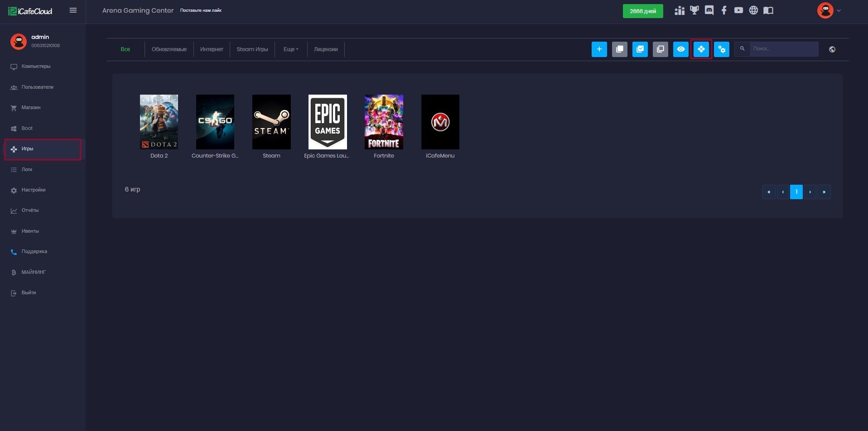Click the admin profile avatar in sidebar
868x431 pixels.
19,41
